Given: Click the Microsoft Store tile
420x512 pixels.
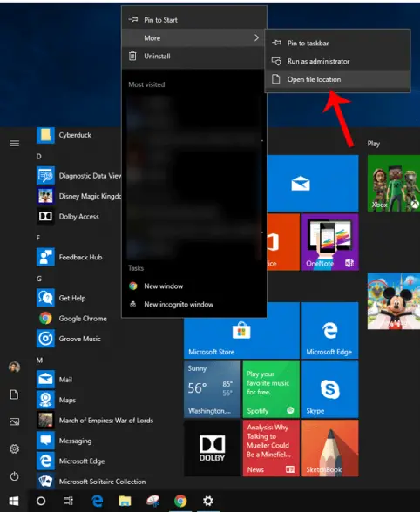Looking at the screenshot, I should click(241, 331).
